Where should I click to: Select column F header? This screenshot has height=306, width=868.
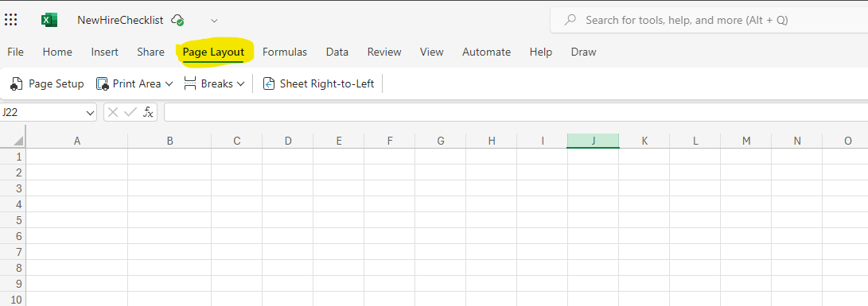point(389,141)
